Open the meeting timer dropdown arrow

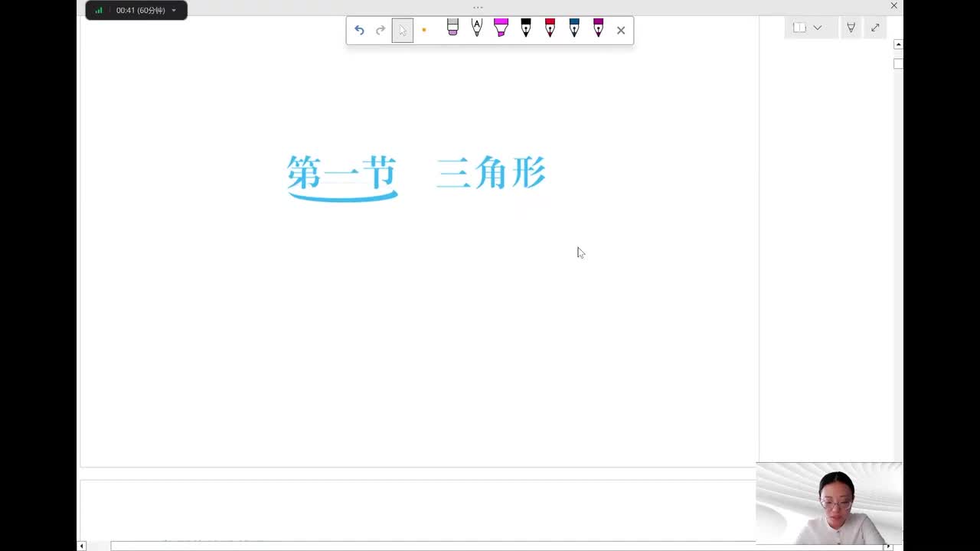pyautogui.click(x=174, y=11)
